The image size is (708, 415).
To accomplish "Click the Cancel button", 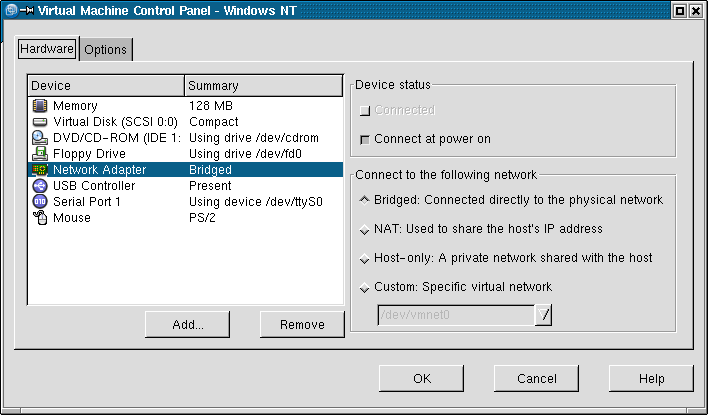I will click(x=536, y=378).
